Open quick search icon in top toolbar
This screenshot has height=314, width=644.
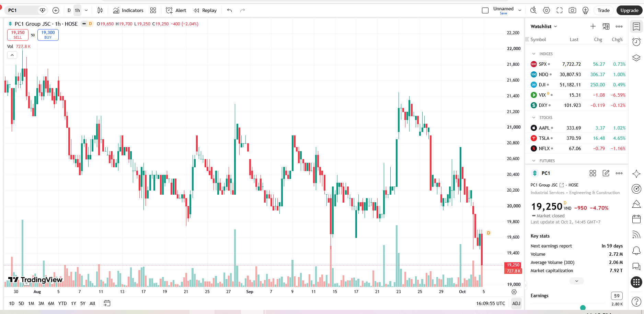533,10
